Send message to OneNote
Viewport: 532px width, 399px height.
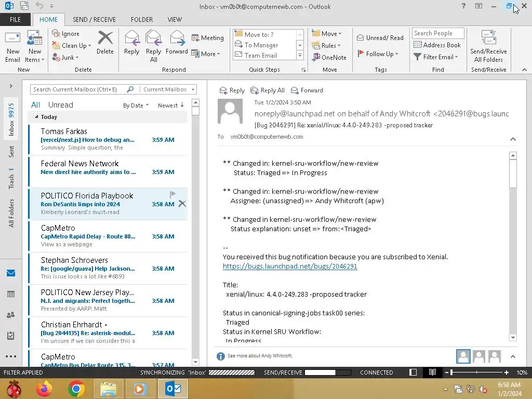329,57
